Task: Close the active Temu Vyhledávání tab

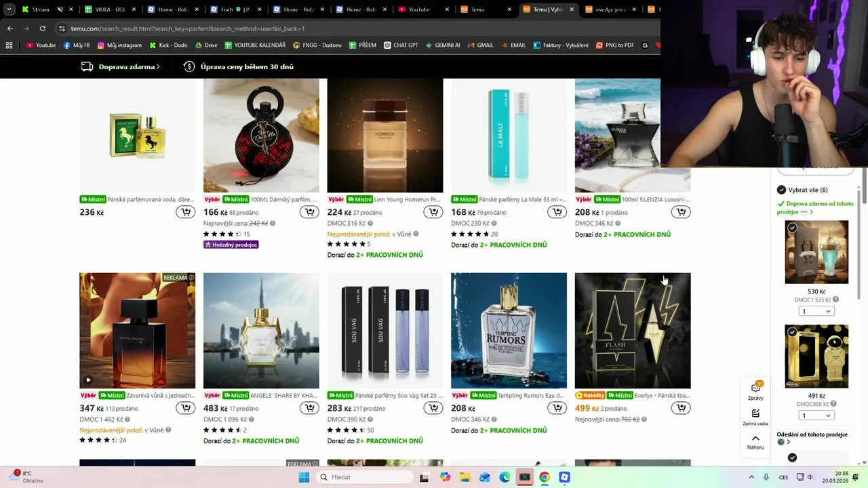Action: (x=572, y=9)
